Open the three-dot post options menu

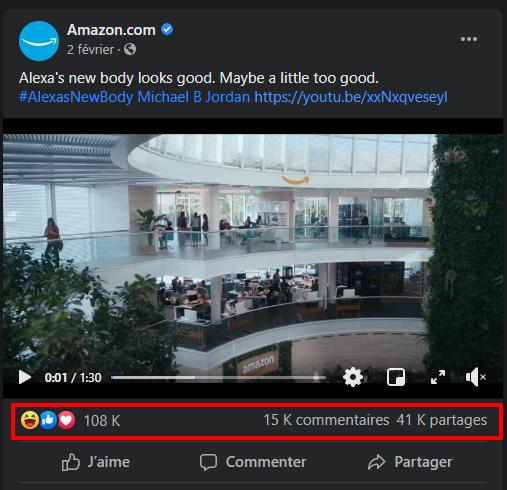point(469,39)
